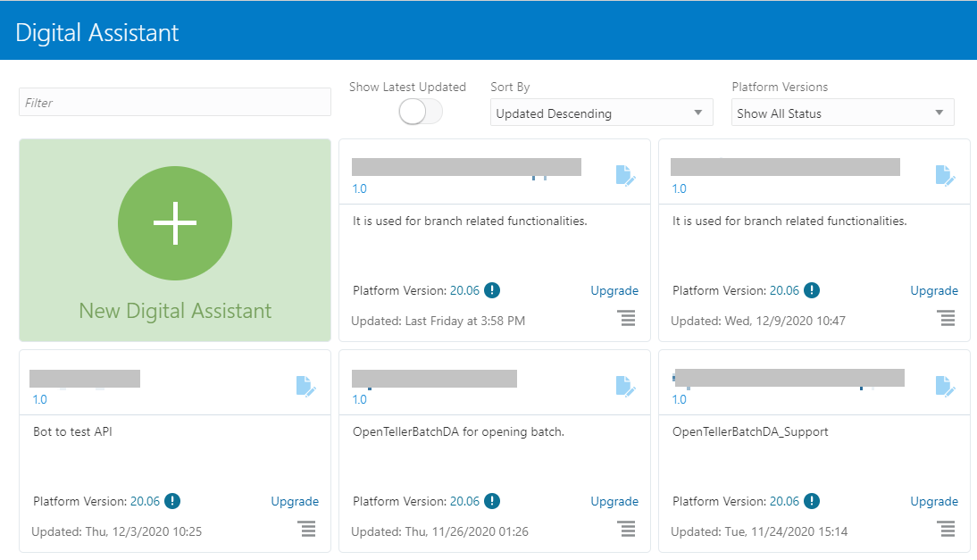This screenshot has height=560, width=977.
Task: Open options menu on the 11/26/2020 card
Action: point(628,529)
